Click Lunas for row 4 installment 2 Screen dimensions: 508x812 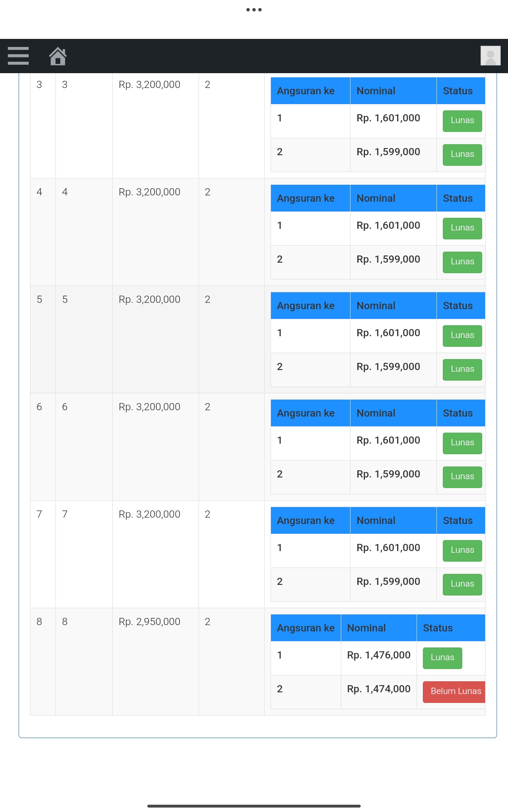click(462, 262)
